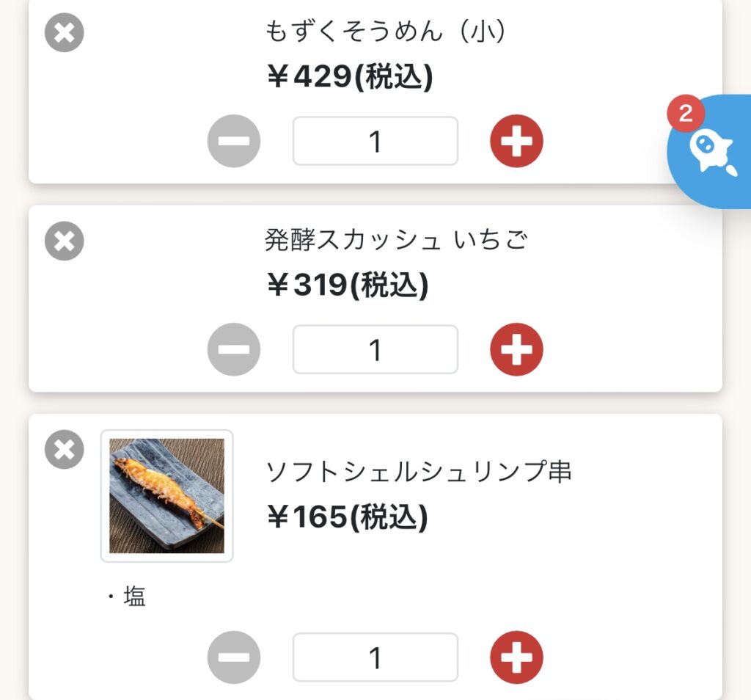The width and height of the screenshot is (751, 700).
Task: Decrease もずくそうめん quantity with minus icon
Action: point(234,141)
